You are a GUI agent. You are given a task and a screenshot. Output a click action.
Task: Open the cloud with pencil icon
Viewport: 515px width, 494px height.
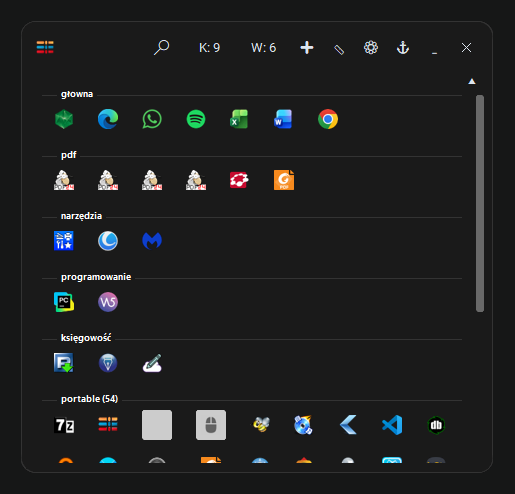pos(152,363)
